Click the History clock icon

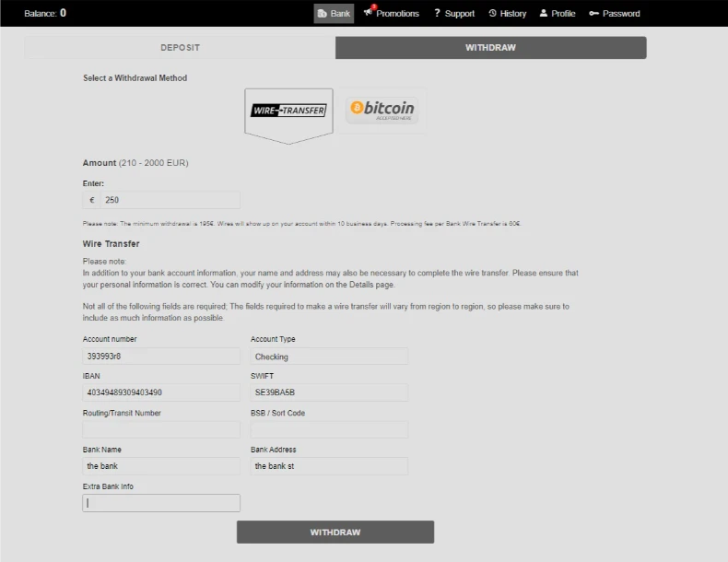[493, 13]
